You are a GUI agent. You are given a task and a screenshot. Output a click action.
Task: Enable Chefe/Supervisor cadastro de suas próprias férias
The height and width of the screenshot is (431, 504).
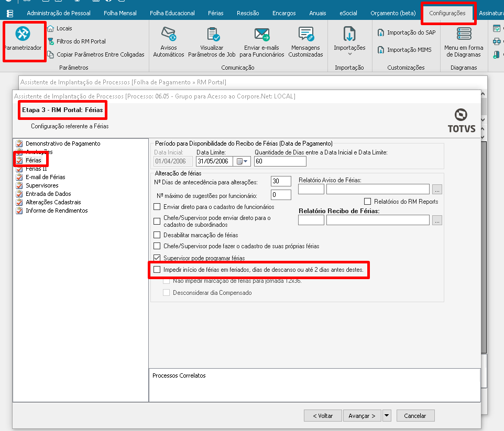(x=157, y=246)
